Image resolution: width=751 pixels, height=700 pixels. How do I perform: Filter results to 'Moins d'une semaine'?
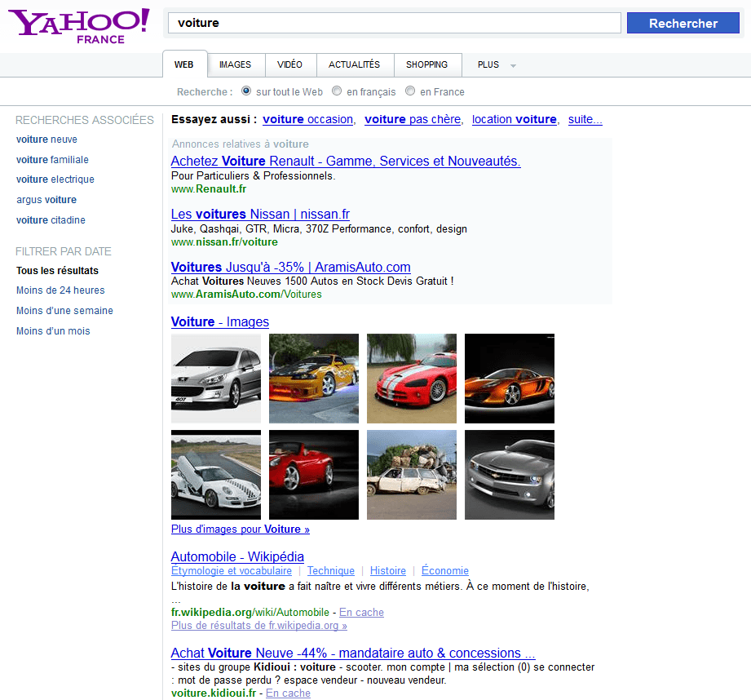[x=64, y=311]
